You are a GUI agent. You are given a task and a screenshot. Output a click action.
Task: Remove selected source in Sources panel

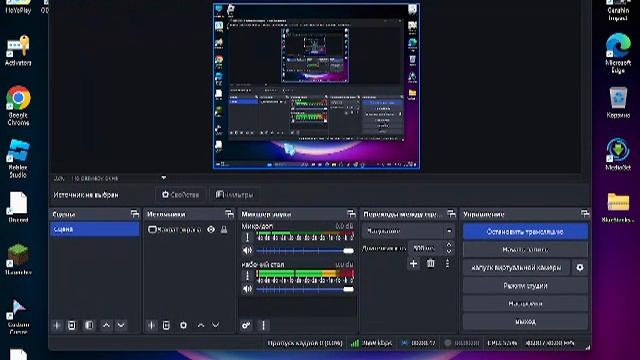pyautogui.click(x=166, y=325)
